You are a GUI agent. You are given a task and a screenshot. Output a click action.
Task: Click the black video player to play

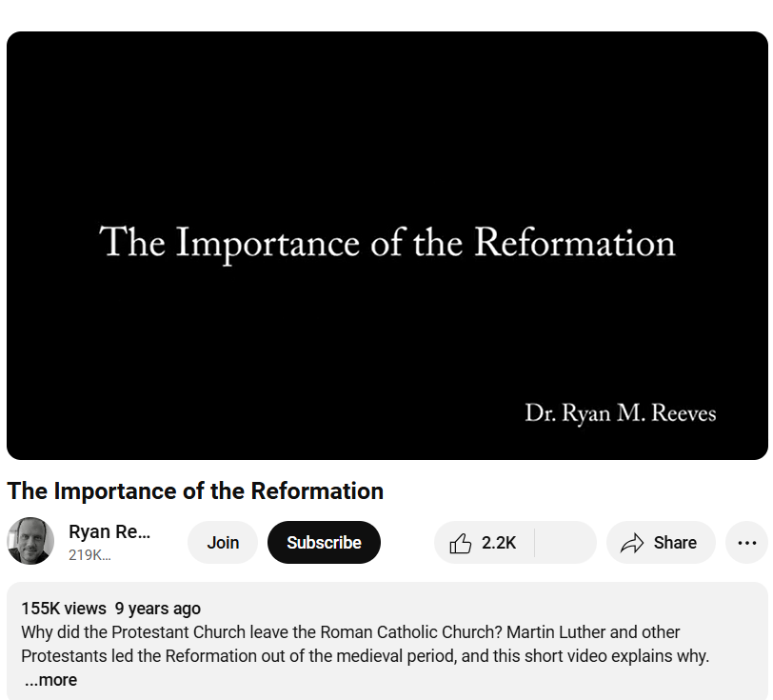click(x=387, y=246)
